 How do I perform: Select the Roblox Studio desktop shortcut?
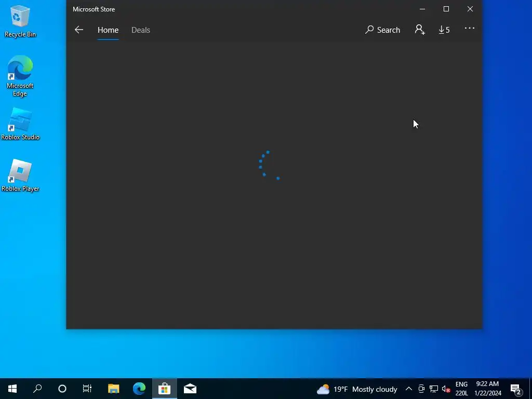point(20,124)
